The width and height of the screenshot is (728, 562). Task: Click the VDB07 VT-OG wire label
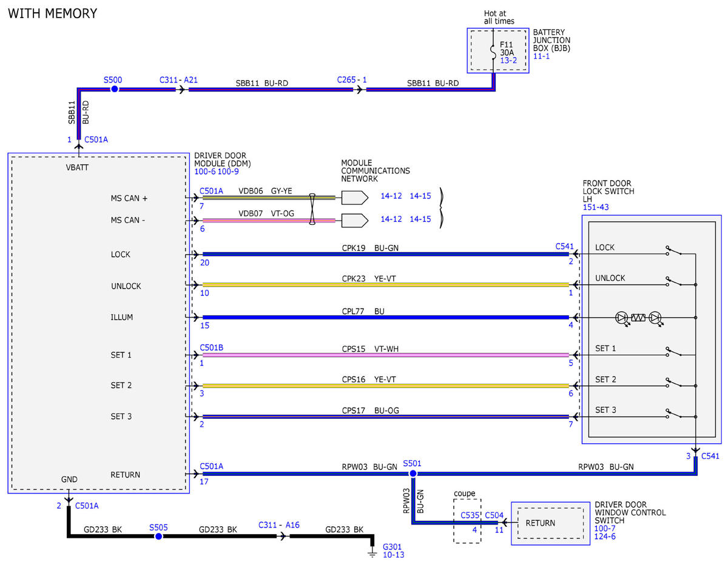(x=265, y=213)
